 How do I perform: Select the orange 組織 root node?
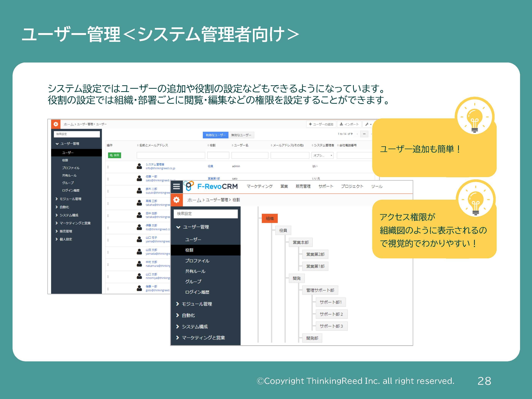pyautogui.click(x=269, y=218)
